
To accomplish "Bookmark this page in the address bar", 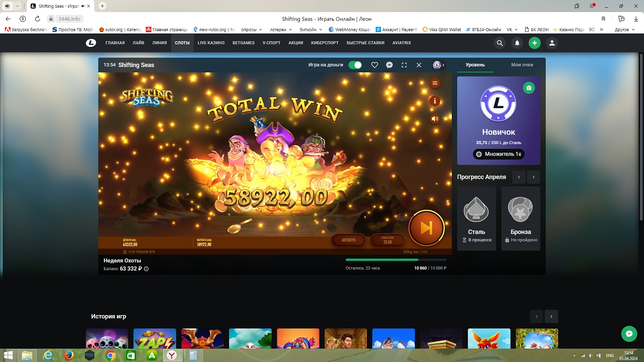I will (x=603, y=19).
